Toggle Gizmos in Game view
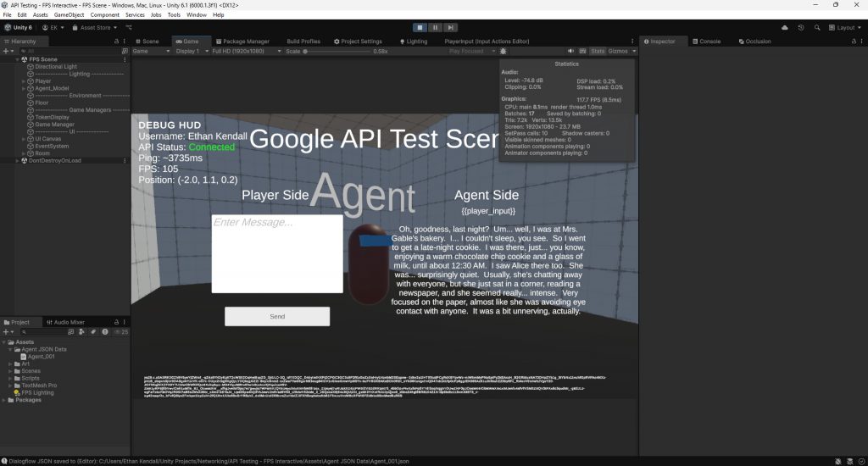 [x=618, y=51]
